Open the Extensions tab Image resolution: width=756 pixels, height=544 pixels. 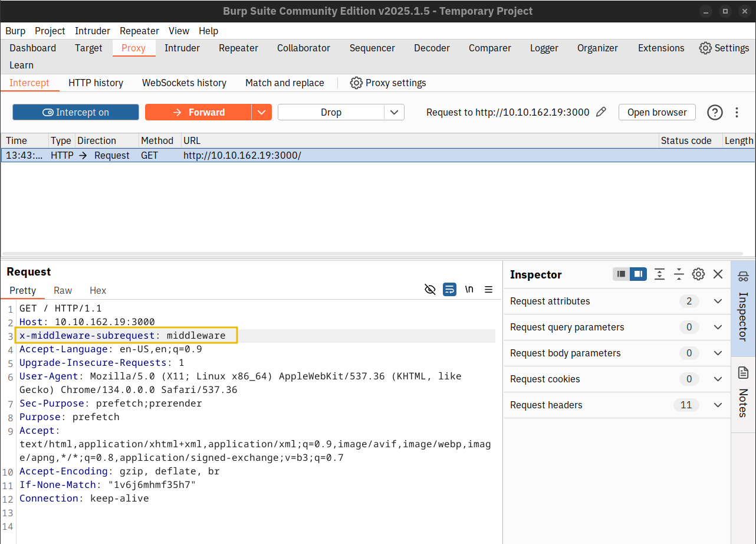661,48
